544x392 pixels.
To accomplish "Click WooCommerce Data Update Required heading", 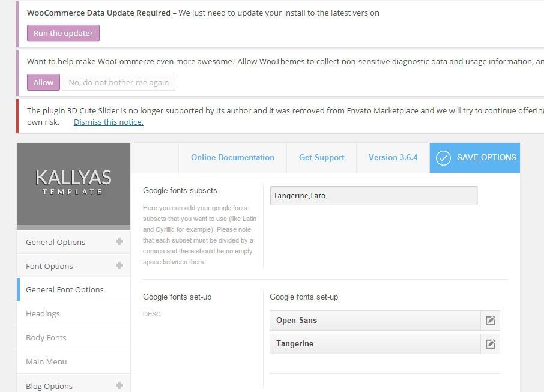I will pos(98,13).
